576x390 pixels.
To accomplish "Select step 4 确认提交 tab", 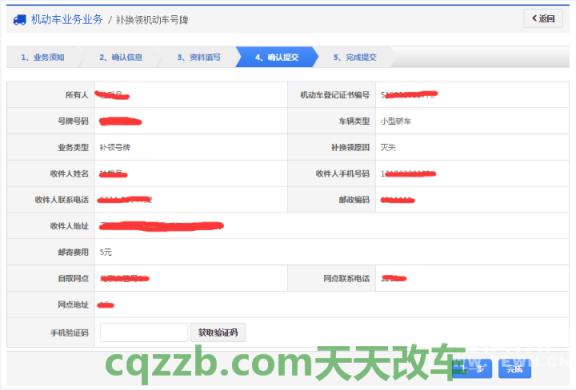I will [x=277, y=57].
